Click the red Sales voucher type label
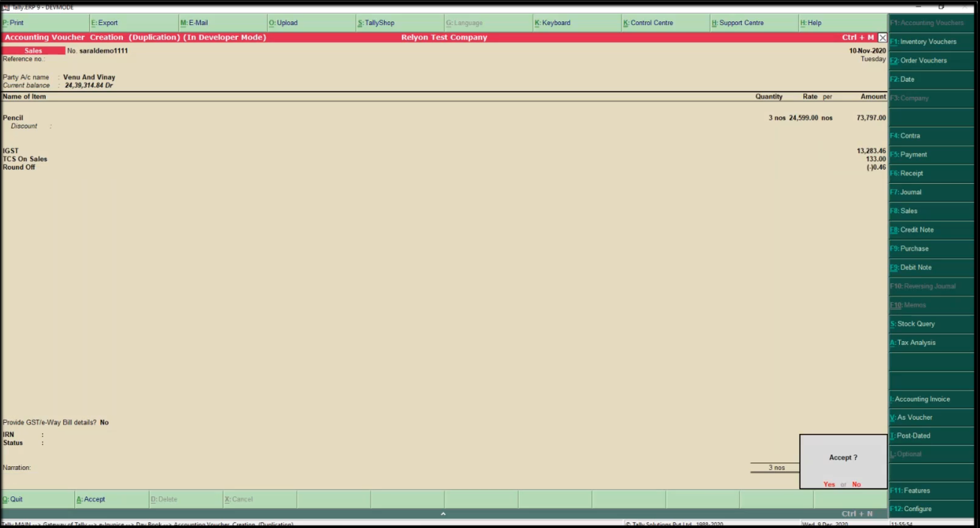This screenshot has width=980, height=528. (x=33, y=51)
